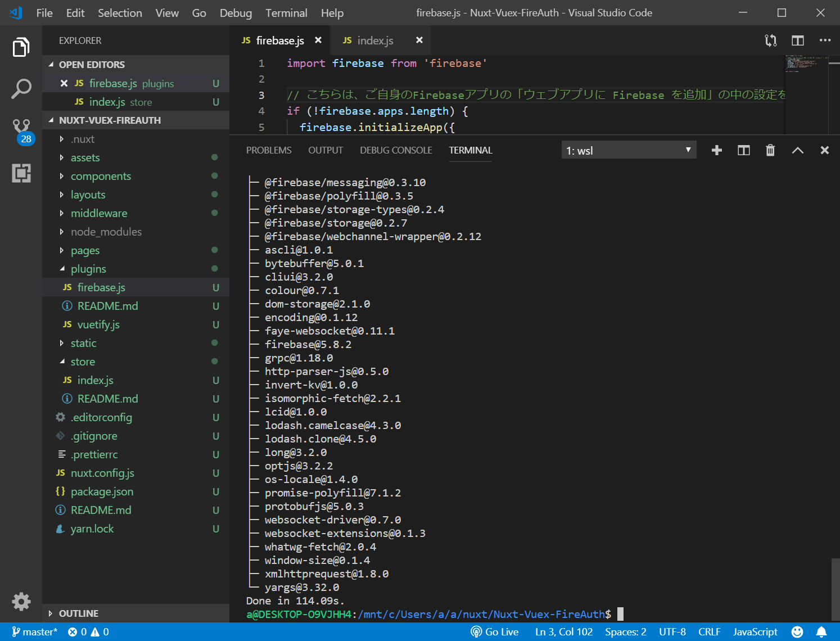Image resolution: width=840 pixels, height=641 pixels.
Task: Close the index.js editor tab
Action: (419, 40)
